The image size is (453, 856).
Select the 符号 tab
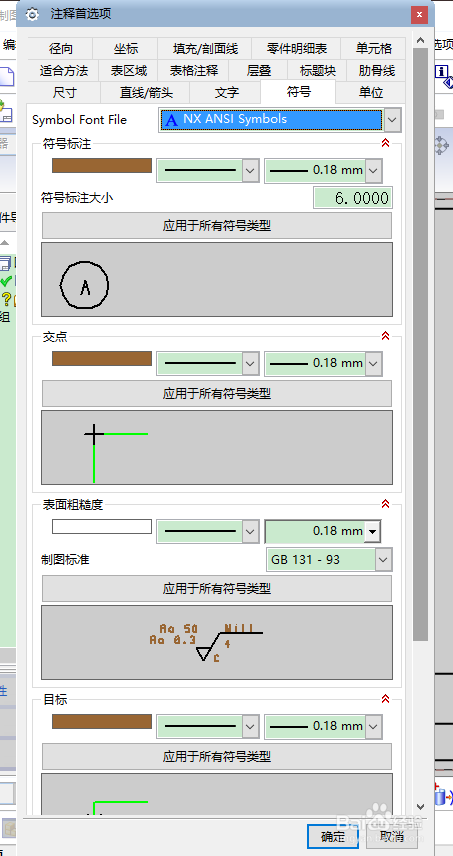click(x=299, y=92)
